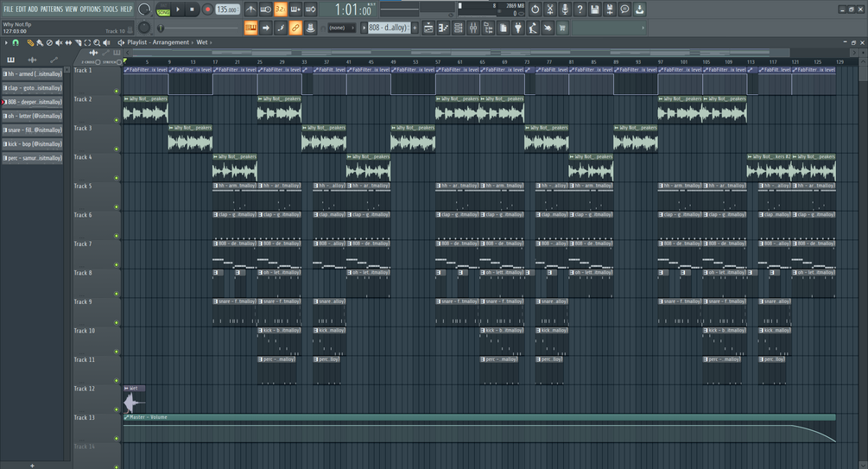Open EDIT menu

pyautogui.click(x=21, y=9)
